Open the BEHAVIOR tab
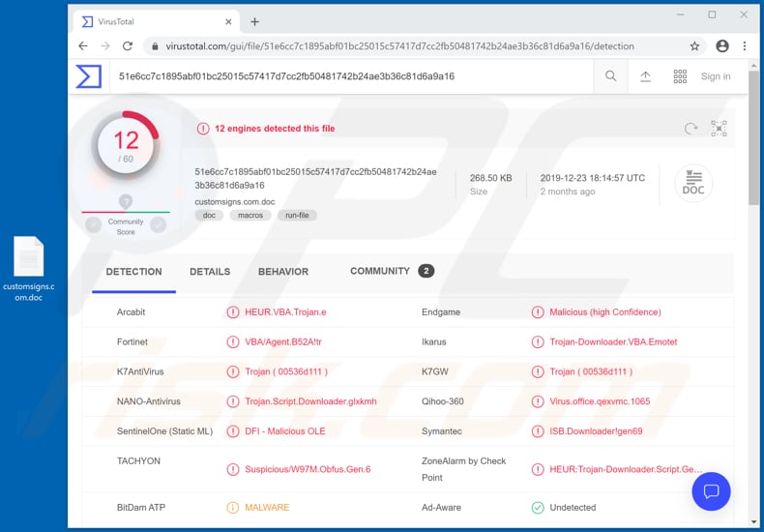The image size is (764, 532). tap(283, 272)
